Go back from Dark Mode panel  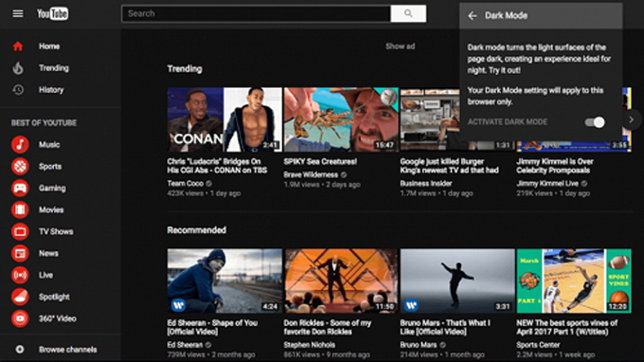click(x=473, y=15)
